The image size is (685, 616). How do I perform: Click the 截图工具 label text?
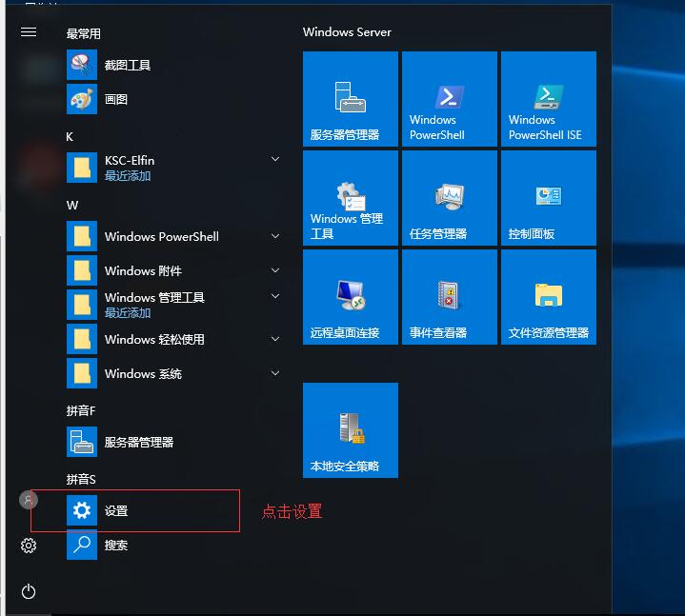128,65
